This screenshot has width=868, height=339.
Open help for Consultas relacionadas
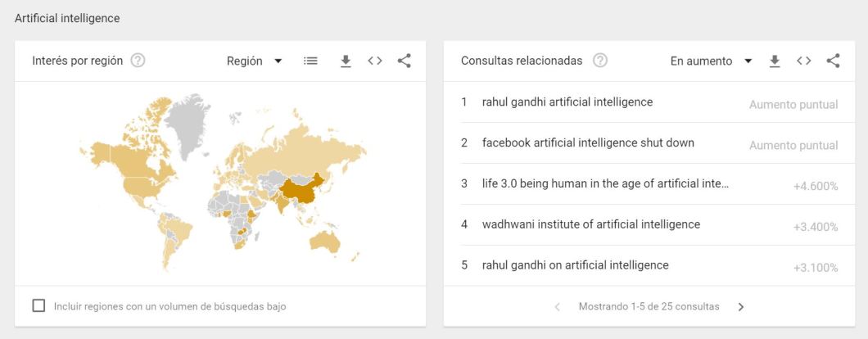(600, 61)
